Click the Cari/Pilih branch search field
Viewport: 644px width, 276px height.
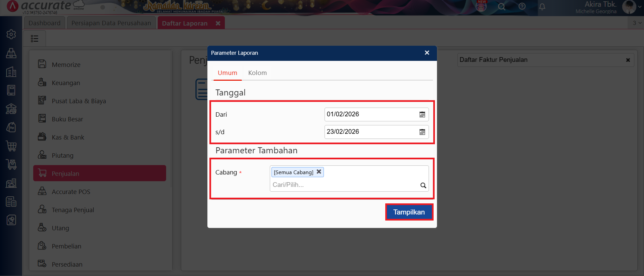click(344, 185)
